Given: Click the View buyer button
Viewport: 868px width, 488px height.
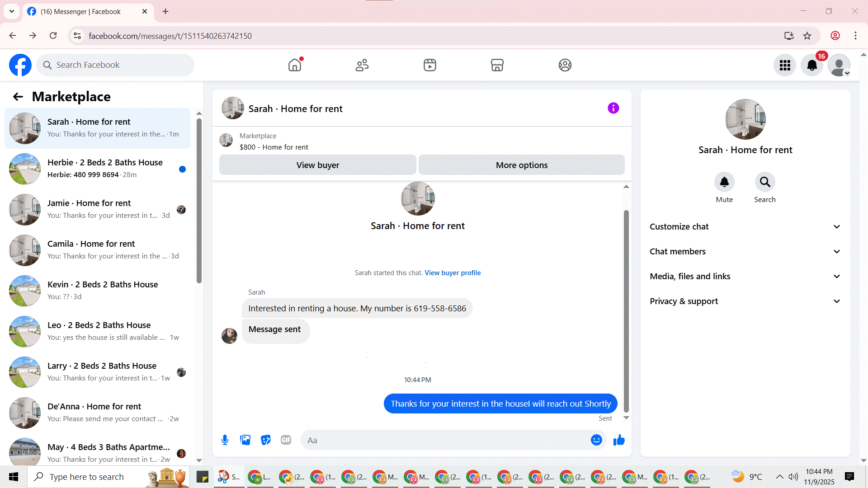Looking at the screenshot, I should pyautogui.click(x=318, y=165).
